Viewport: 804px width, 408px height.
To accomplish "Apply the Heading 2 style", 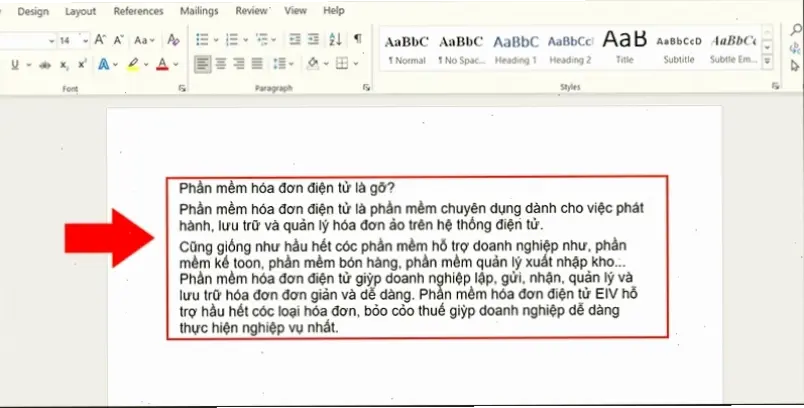I will coord(570,49).
